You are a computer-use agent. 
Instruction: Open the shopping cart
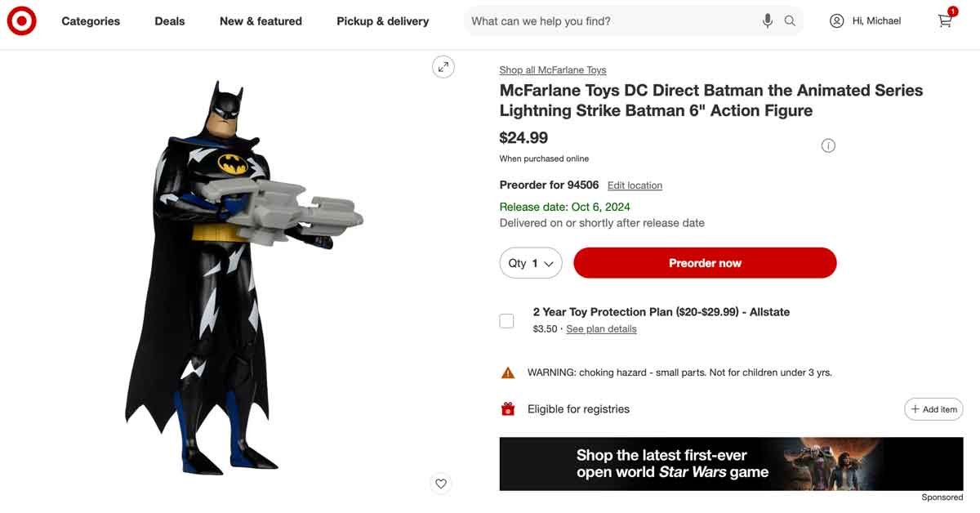pyautogui.click(x=946, y=20)
